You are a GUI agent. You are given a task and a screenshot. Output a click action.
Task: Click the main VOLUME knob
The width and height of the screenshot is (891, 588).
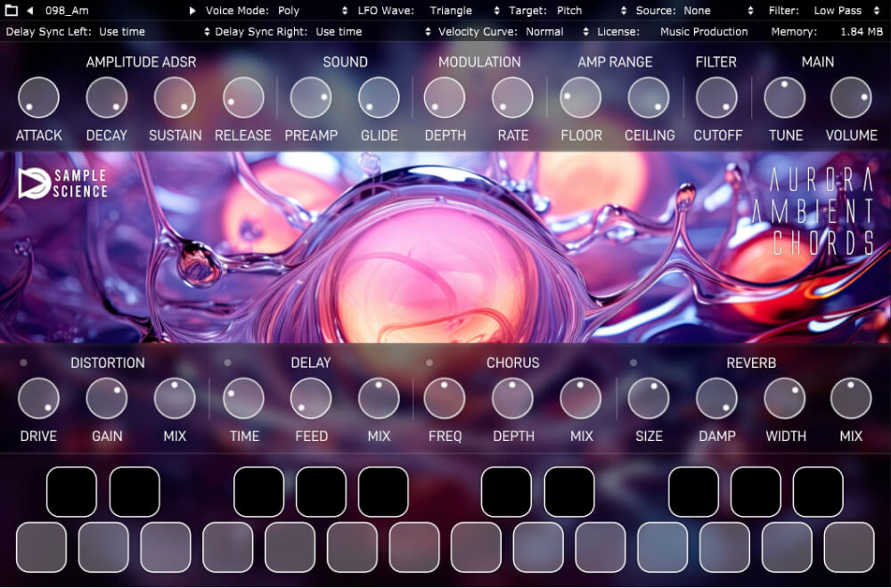coord(851,98)
